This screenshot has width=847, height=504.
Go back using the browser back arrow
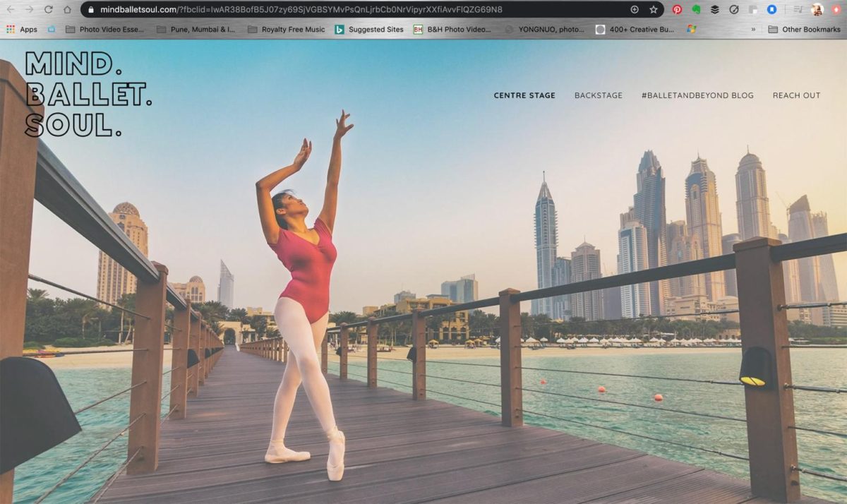[11, 9]
